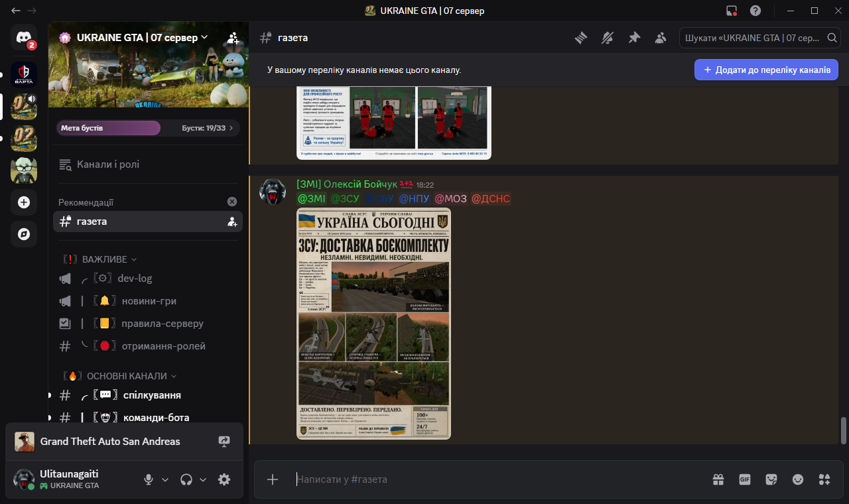Collapse the ВАЖЛИВЕ category
Viewport: 849px width, 504px height.
99,259
